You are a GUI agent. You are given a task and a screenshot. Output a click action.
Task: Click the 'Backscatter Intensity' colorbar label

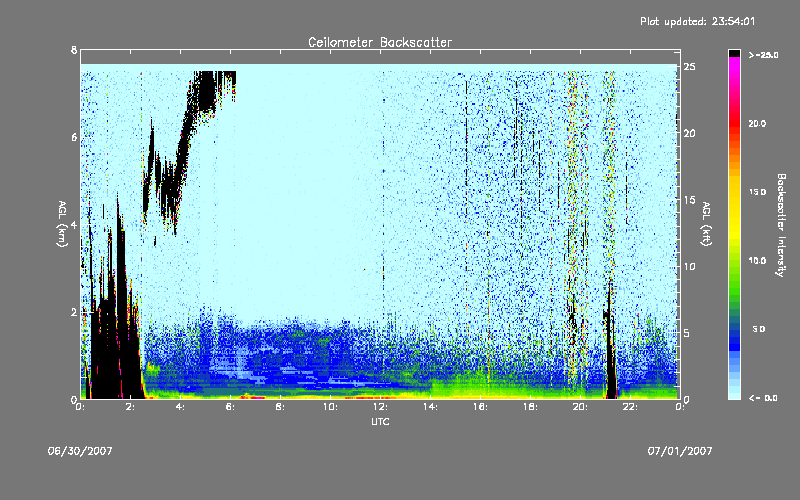(781, 225)
